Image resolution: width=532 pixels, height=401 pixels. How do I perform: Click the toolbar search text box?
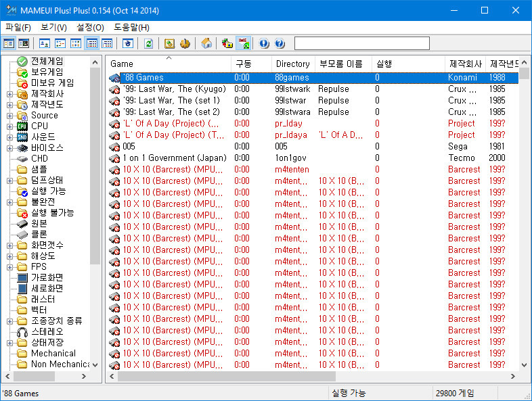(361, 43)
